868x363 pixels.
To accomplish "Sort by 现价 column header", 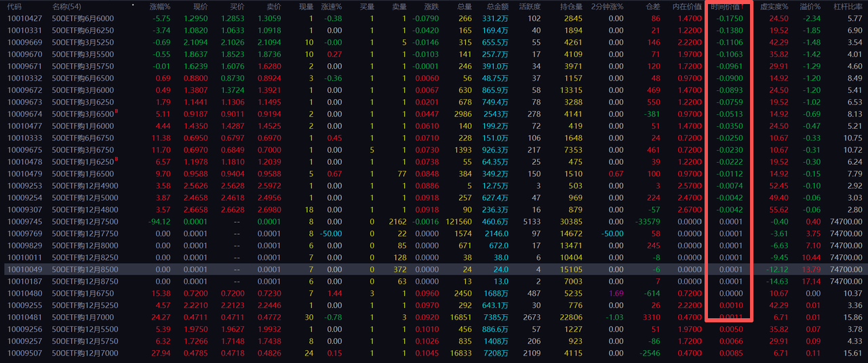I will (x=200, y=6).
